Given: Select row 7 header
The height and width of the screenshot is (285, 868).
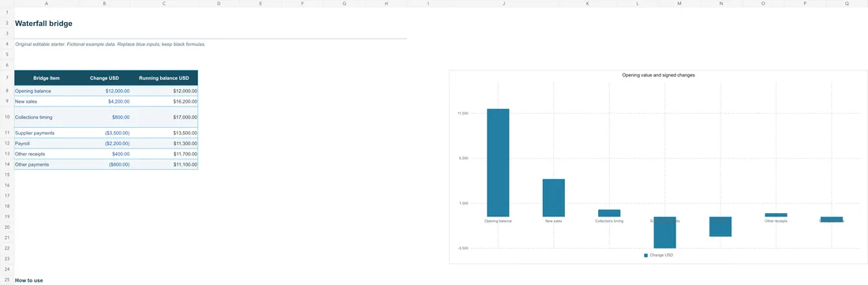Looking at the screenshot, I should (x=6, y=78).
